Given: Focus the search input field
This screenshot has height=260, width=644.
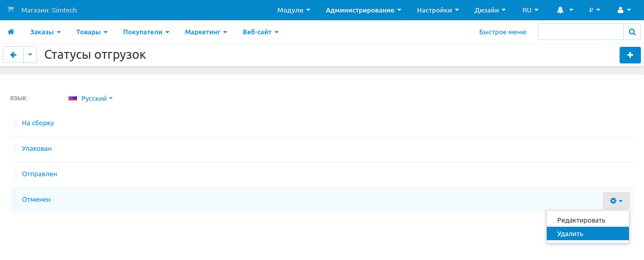Looking at the screenshot, I should point(581,32).
